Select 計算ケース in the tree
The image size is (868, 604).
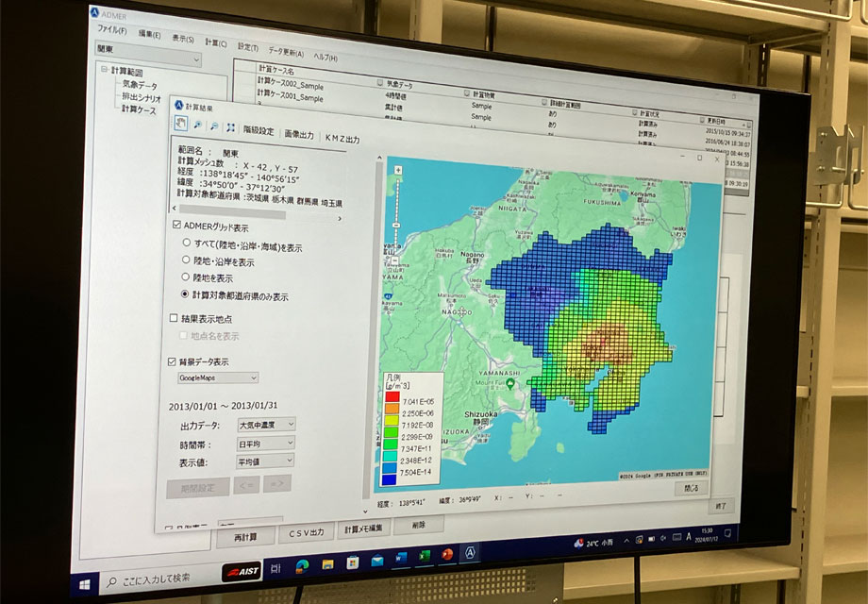[139, 109]
